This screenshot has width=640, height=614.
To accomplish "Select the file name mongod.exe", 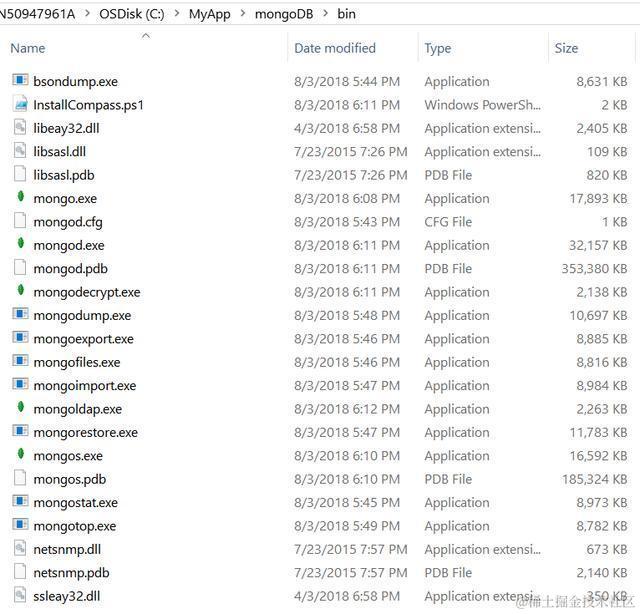I will tap(69, 245).
